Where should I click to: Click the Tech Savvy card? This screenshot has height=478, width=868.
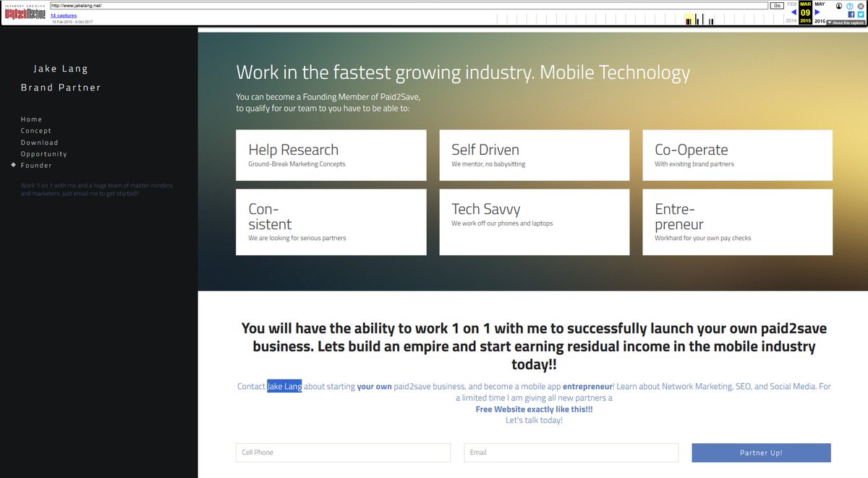tap(535, 222)
